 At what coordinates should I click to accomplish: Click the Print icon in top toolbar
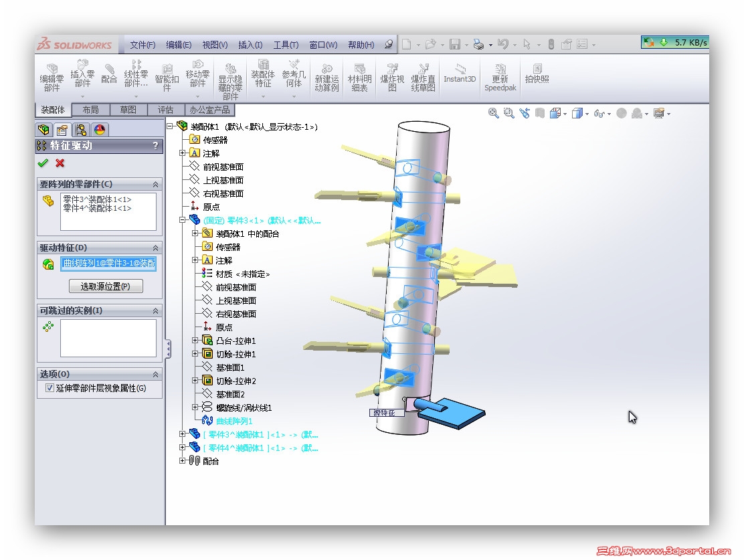coord(479,44)
